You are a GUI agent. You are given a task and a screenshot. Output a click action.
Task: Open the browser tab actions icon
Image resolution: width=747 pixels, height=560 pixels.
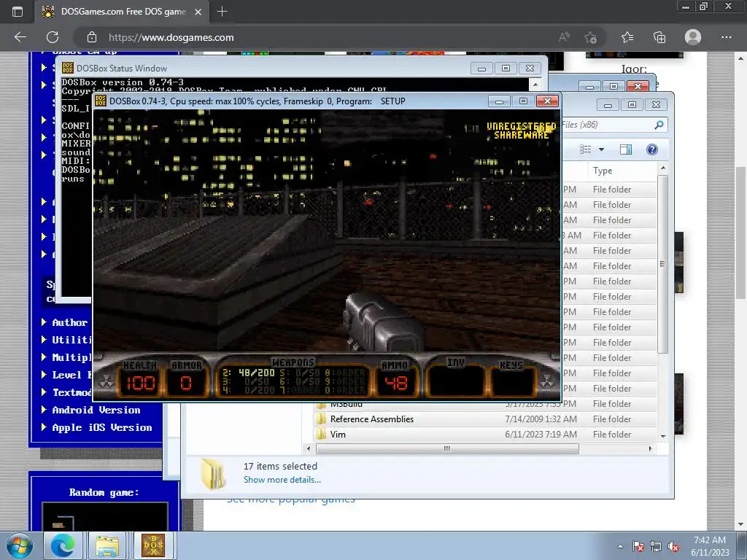coord(18,12)
